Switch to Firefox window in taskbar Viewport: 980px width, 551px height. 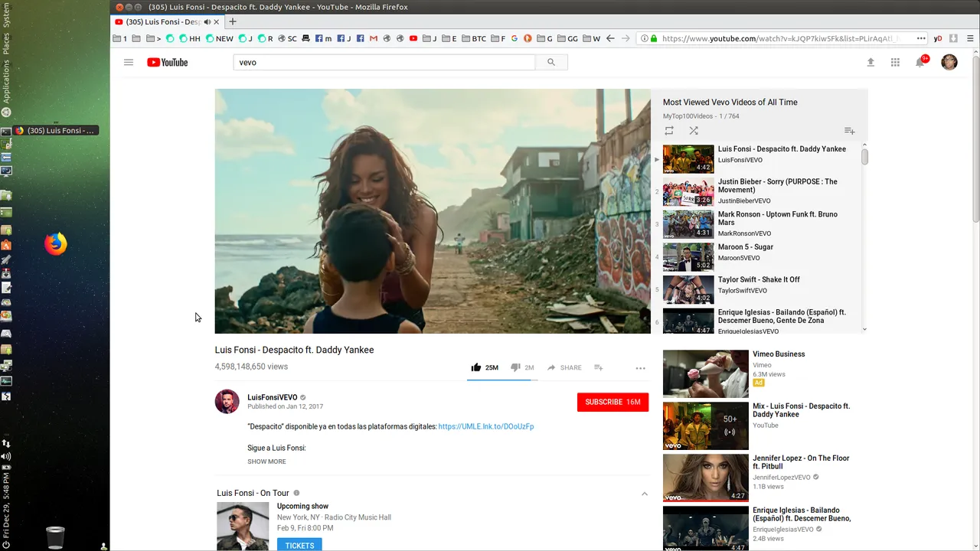pyautogui.click(x=56, y=130)
